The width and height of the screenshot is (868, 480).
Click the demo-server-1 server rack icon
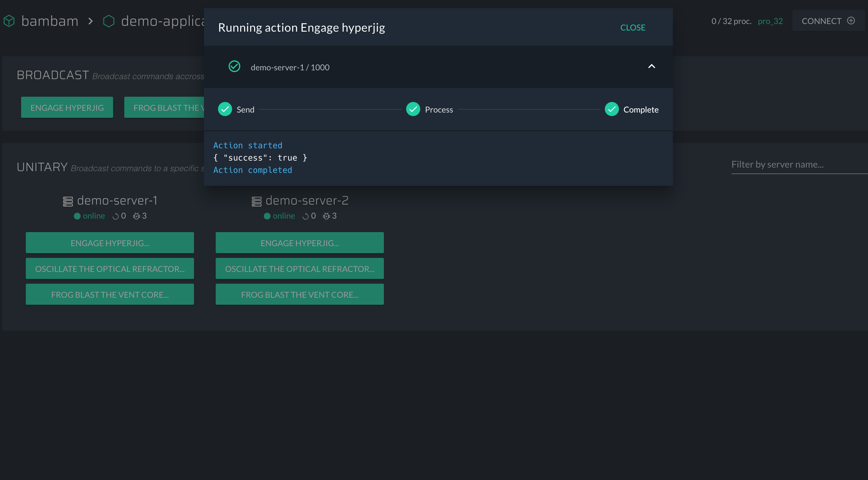[x=68, y=201]
